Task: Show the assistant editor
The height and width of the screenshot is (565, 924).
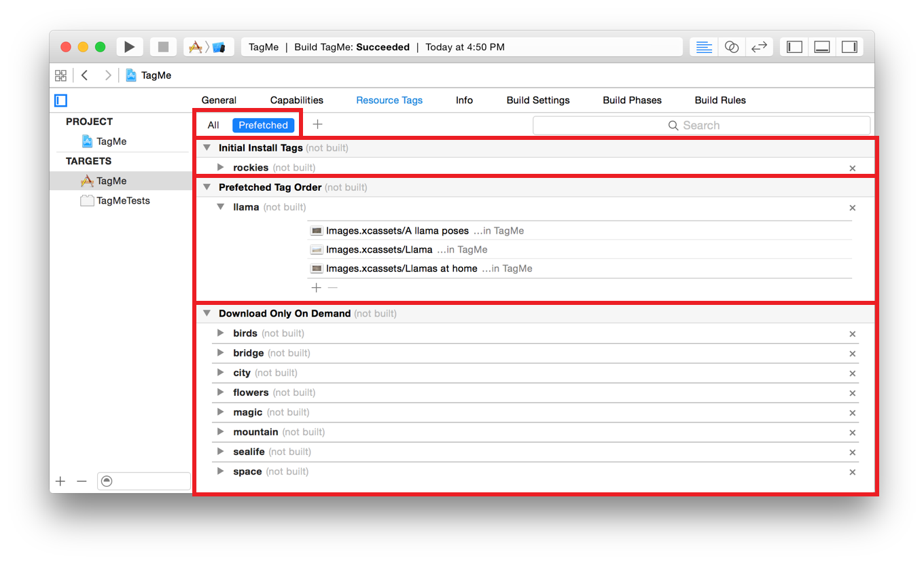Action: click(732, 47)
